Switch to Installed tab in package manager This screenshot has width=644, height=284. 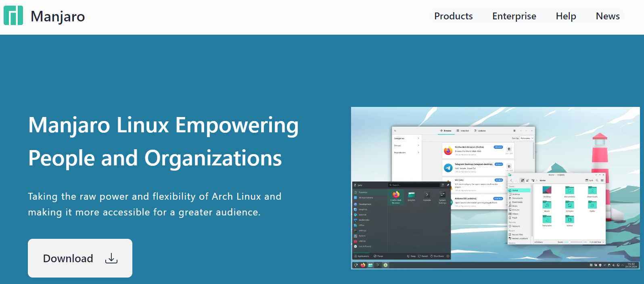(463, 131)
